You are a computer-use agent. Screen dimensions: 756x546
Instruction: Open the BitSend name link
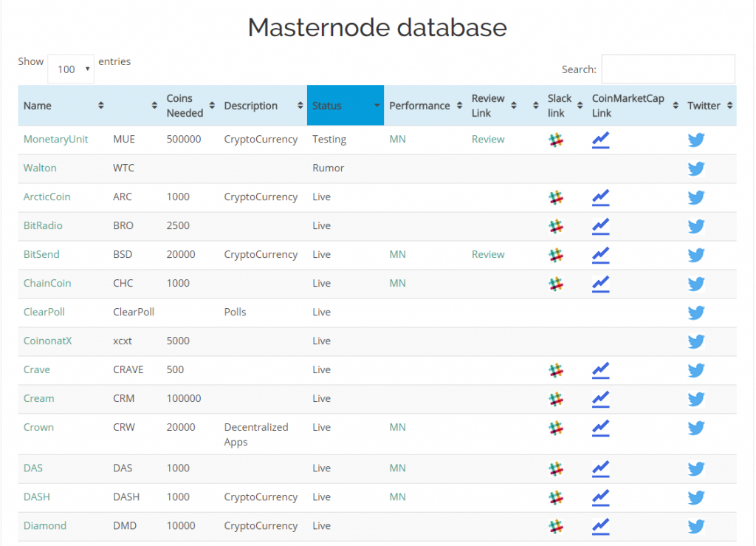click(41, 254)
